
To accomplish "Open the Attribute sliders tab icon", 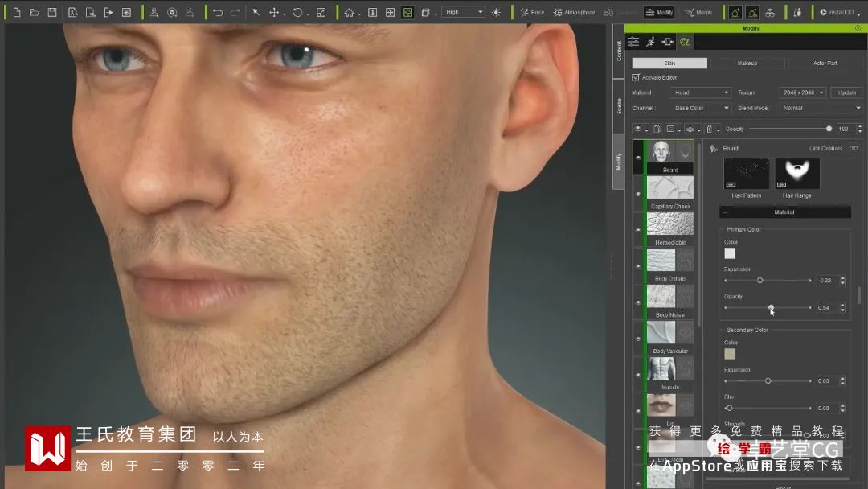I will pyautogui.click(x=633, y=42).
